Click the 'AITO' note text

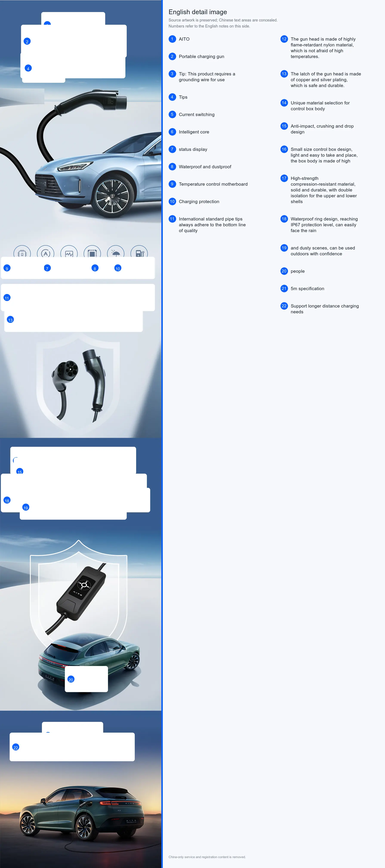coord(184,39)
